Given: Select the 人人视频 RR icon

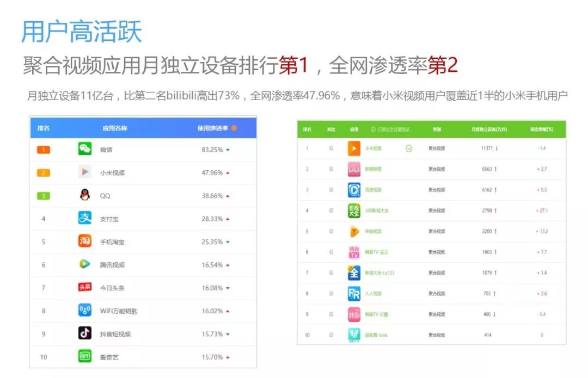Looking at the screenshot, I should pos(354,294).
